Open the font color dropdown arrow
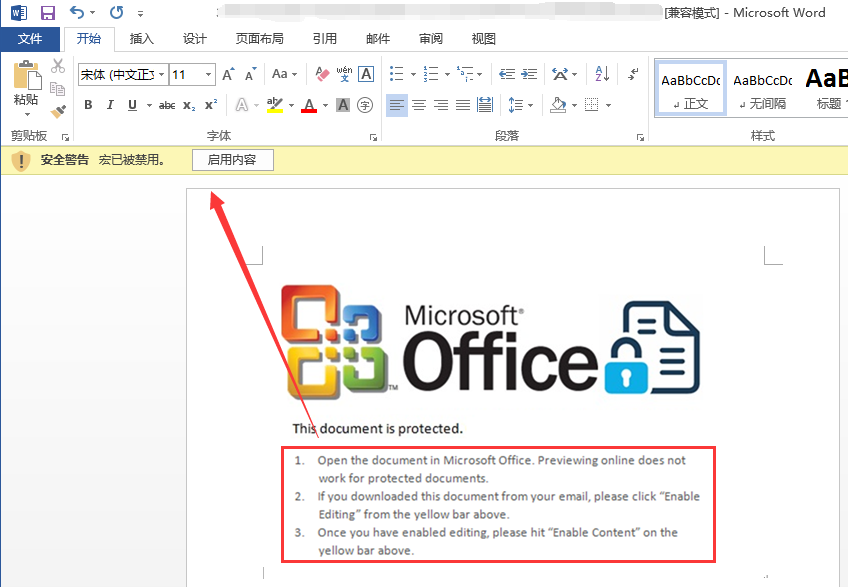Viewport: 848px width, 587px height. (x=325, y=105)
